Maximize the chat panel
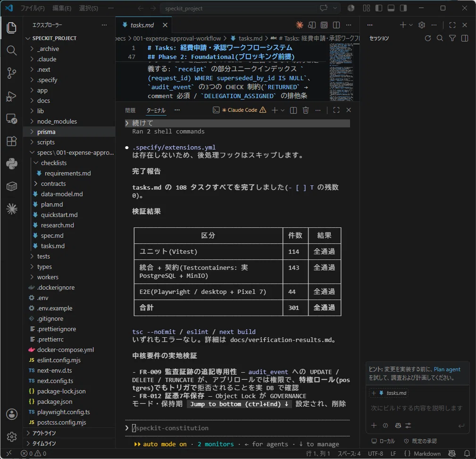Screen dimensions: 476x459 (452, 25)
